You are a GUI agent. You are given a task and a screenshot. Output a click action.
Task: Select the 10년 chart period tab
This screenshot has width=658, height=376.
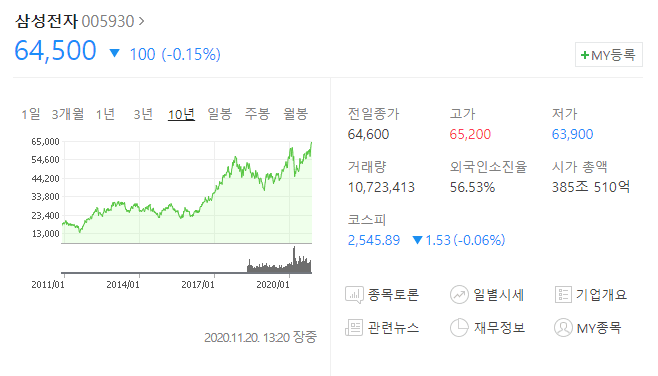[x=181, y=114]
